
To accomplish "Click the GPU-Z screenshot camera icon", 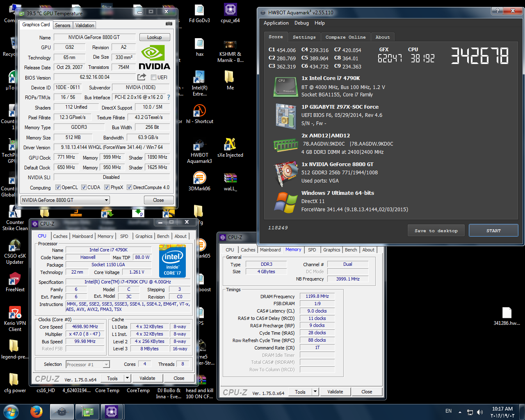I will coord(169,24).
